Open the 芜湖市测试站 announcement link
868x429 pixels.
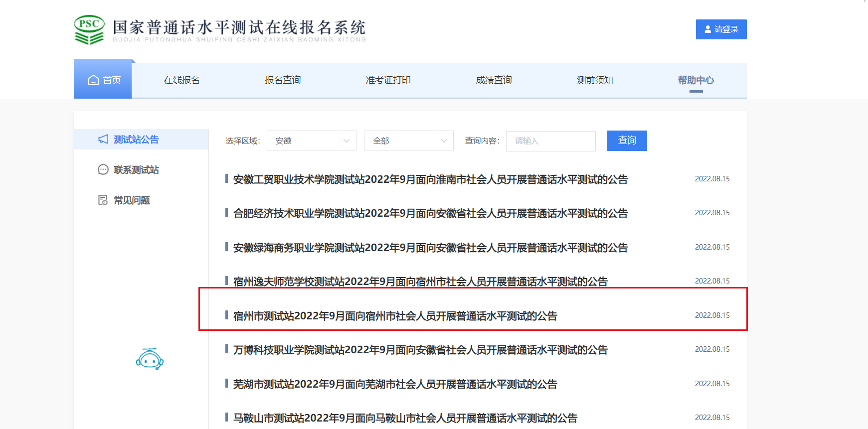(x=395, y=384)
